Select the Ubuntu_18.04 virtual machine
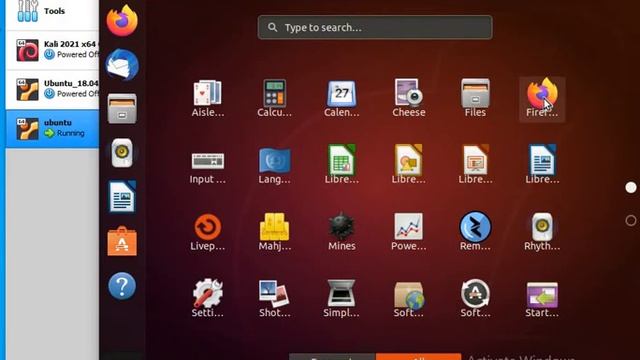 tap(52, 89)
